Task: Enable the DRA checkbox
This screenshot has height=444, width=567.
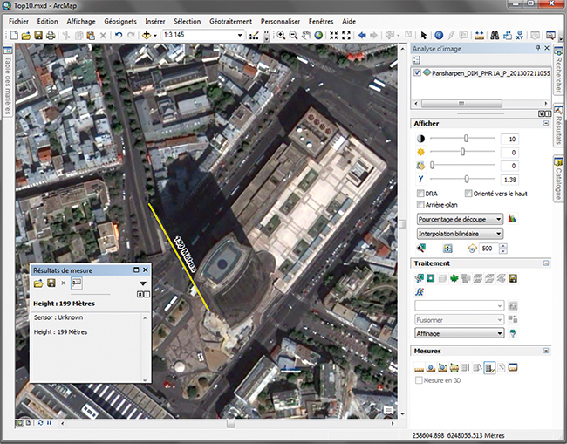Action: coord(420,193)
